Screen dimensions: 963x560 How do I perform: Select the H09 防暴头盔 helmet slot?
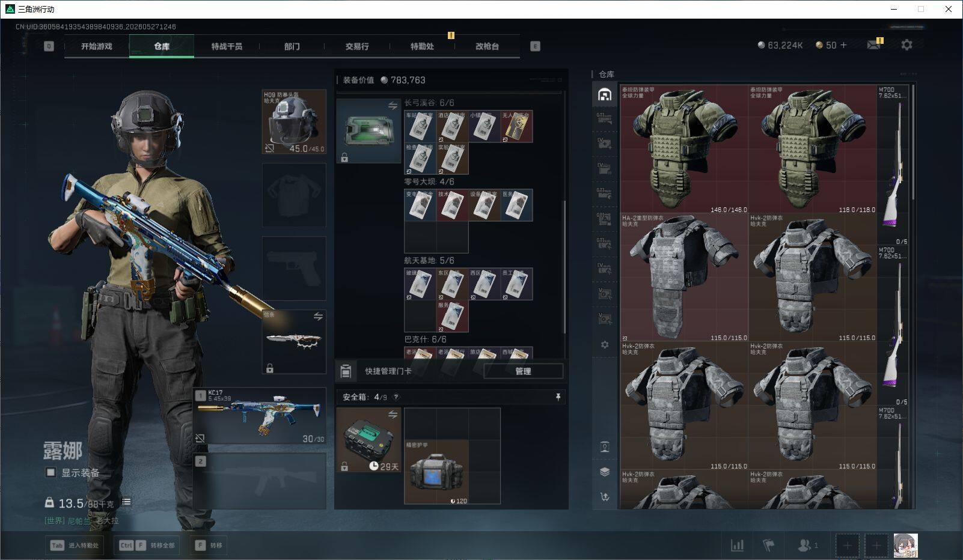click(294, 122)
